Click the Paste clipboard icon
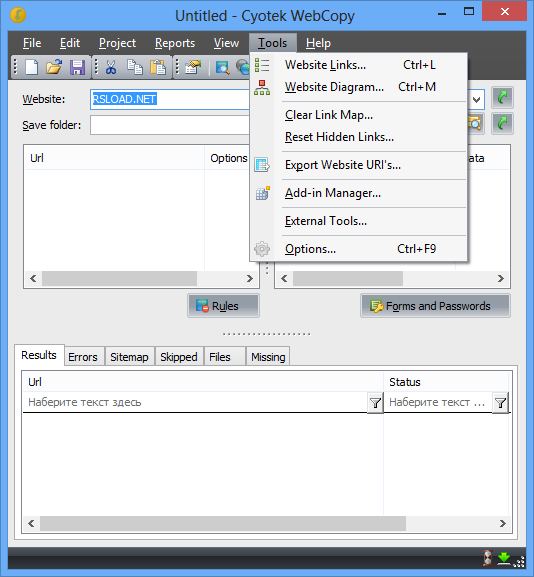Image resolution: width=534 pixels, height=577 pixels. [158, 67]
